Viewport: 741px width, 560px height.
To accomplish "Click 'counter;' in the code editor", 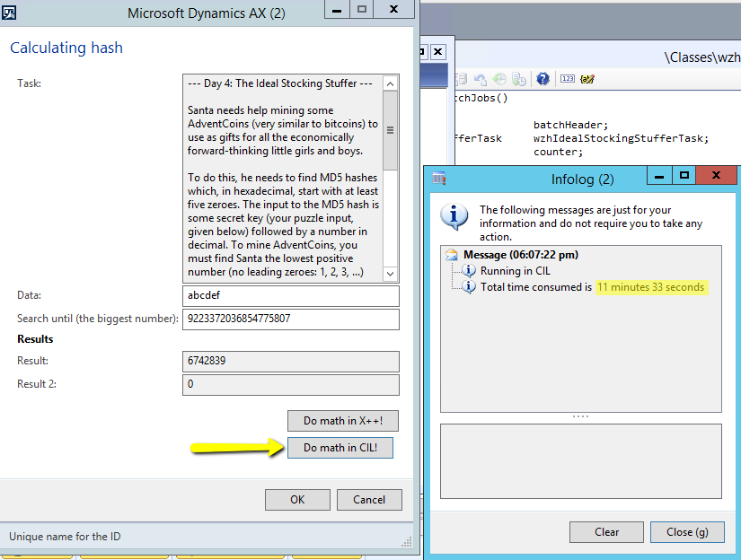I will coord(558,152).
